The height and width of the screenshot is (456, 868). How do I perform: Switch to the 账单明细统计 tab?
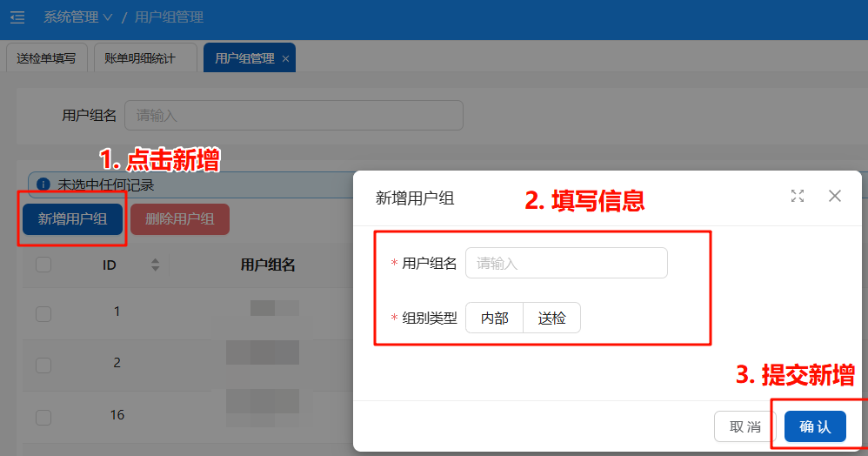[140, 58]
